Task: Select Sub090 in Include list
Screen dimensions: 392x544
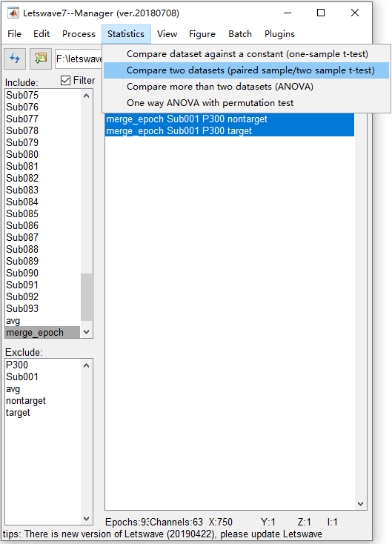Action: pos(43,273)
